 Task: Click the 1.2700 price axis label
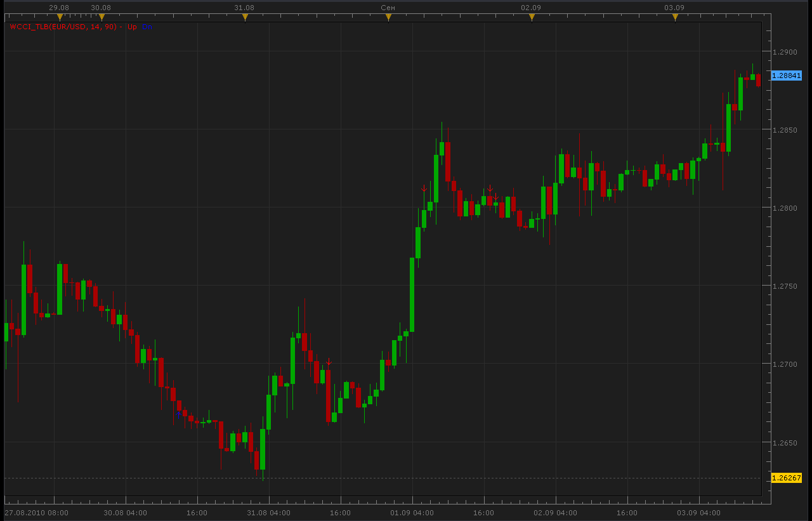[784, 364]
